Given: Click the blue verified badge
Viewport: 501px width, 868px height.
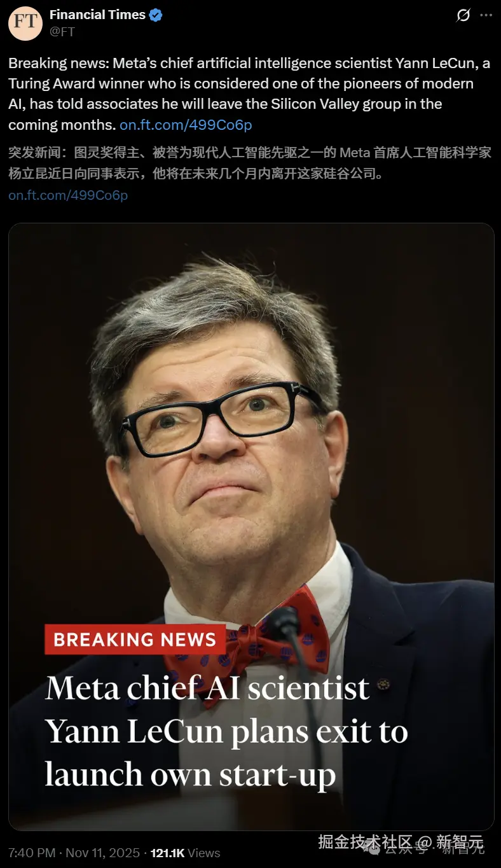Looking at the screenshot, I should tap(156, 15).
